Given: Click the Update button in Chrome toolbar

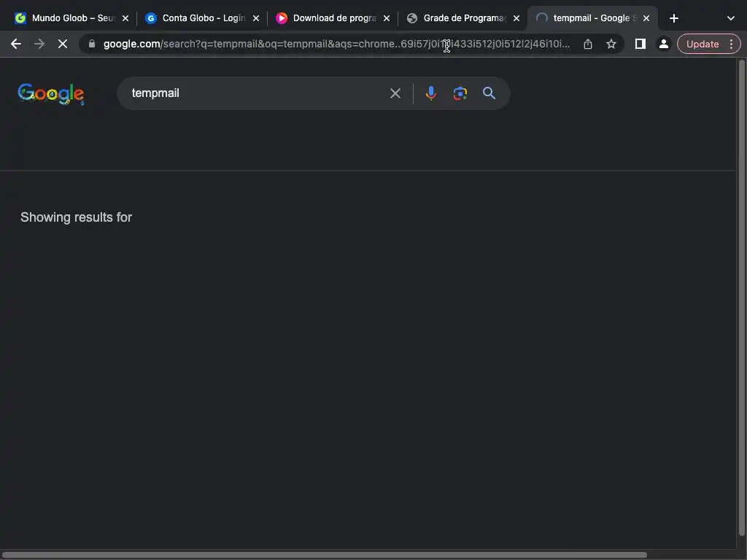Looking at the screenshot, I should pyautogui.click(x=703, y=44).
